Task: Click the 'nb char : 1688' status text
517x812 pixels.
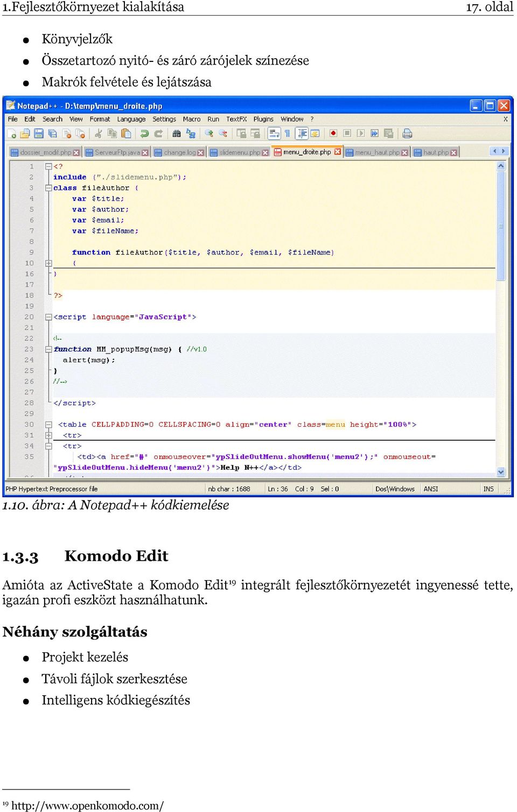Action: point(229,489)
